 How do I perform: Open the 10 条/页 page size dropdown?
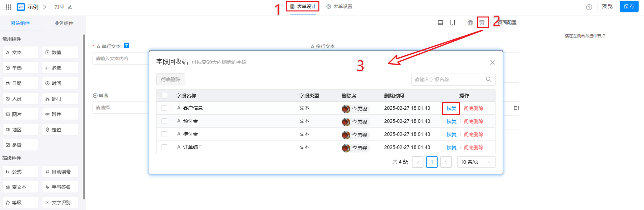476,162
